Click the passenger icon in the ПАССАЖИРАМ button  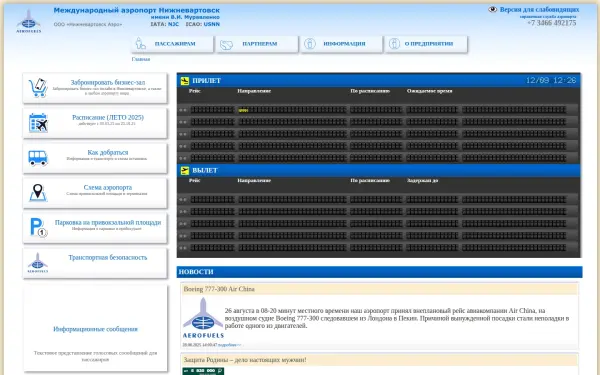point(140,44)
